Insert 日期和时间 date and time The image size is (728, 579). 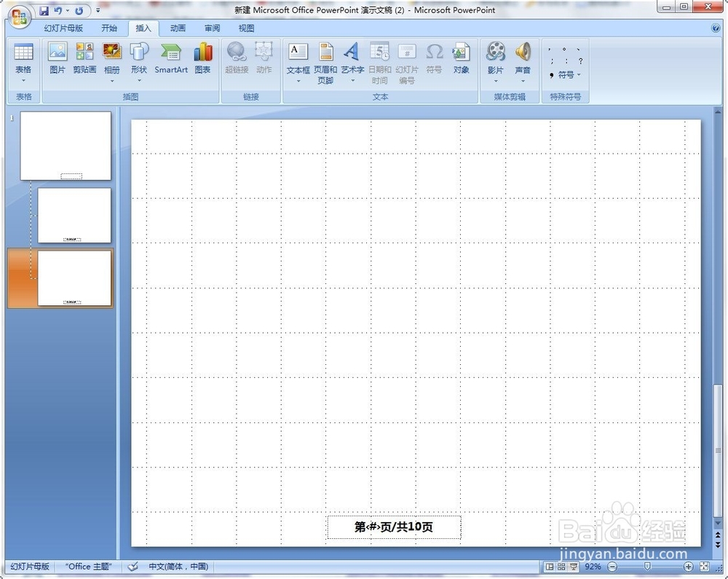click(380, 63)
